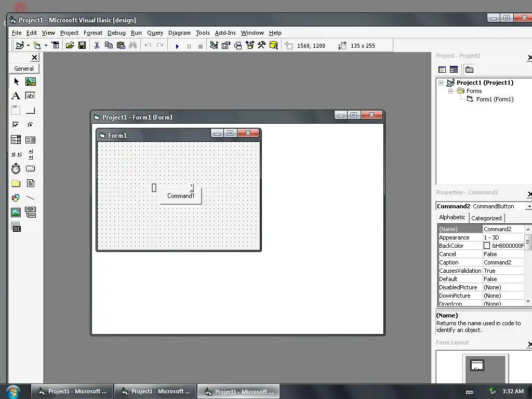Open Project Explorer from toolbar
The width and height of the screenshot is (532, 399).
214,45
